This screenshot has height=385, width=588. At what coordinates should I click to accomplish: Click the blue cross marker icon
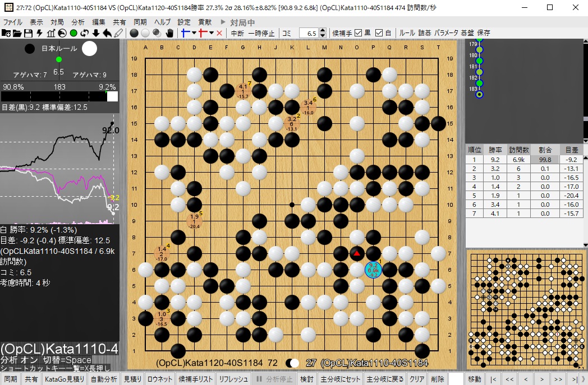click(x=185, y=33)
